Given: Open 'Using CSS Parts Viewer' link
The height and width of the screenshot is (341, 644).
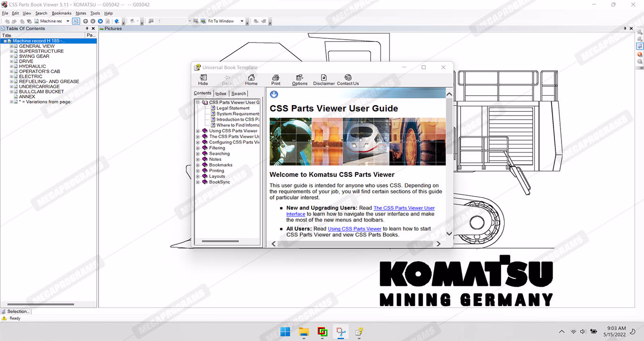Looking at the screenshot, I should pyautogui.click(x=354, y=229).
